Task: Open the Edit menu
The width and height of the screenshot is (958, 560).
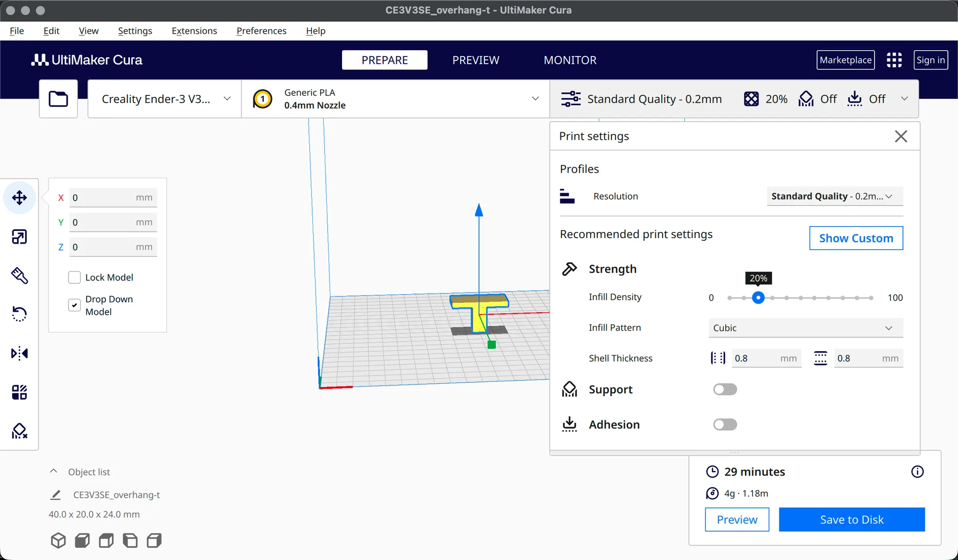Action: pyautogui.click(x=51, y=31)
